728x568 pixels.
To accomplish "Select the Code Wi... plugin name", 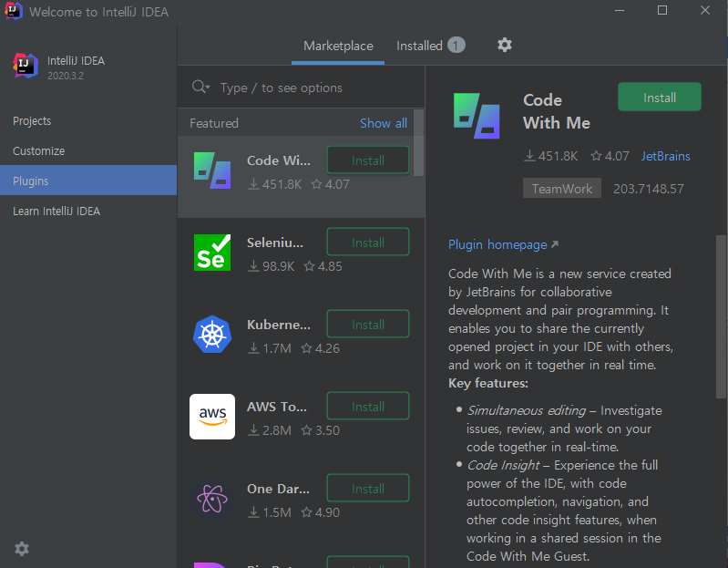I will click(279, 160).
